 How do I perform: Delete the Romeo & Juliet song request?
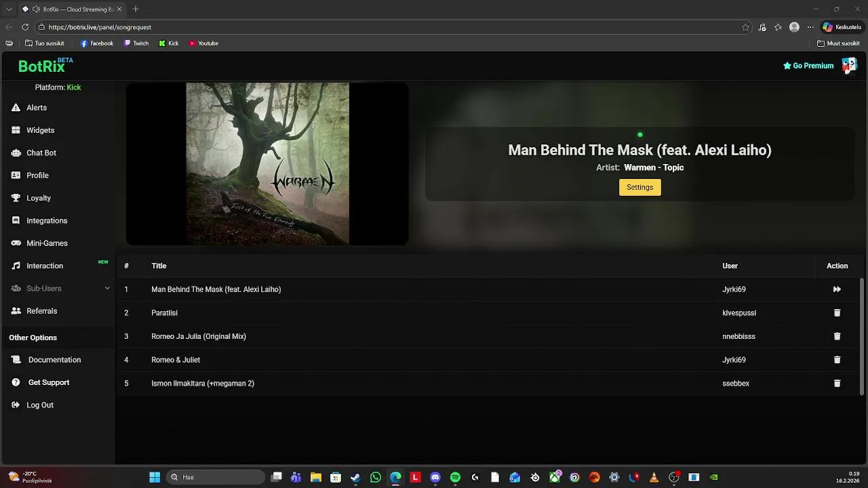pos(837,360)
